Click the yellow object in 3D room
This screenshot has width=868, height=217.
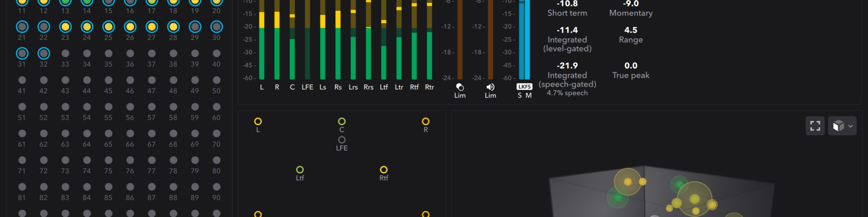click(627, 182)
